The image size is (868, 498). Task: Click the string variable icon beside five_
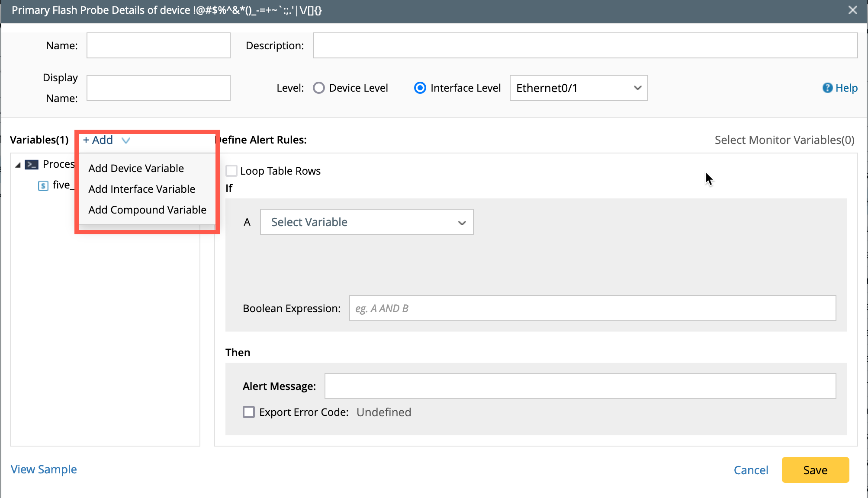pyautogui.click(x=43, y=185)
